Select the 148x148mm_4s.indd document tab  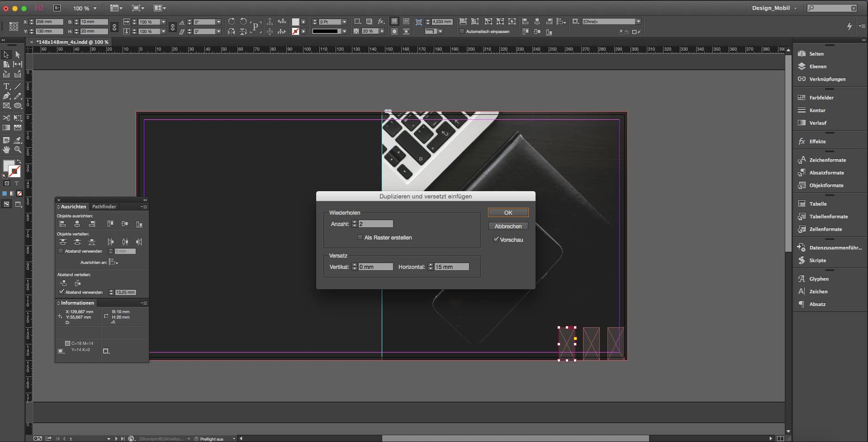(x=72, y=42)
